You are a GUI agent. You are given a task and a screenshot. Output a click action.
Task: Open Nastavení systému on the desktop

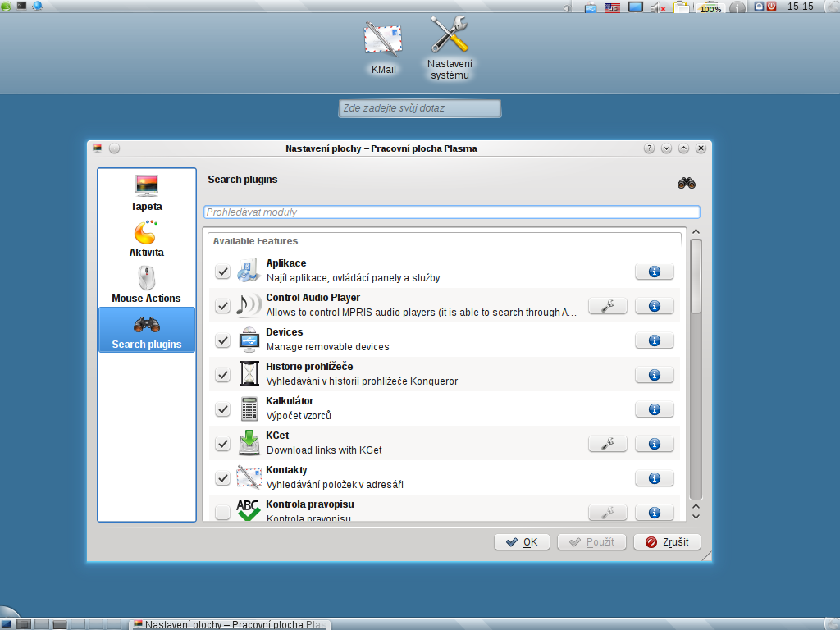tap(450, 48)
